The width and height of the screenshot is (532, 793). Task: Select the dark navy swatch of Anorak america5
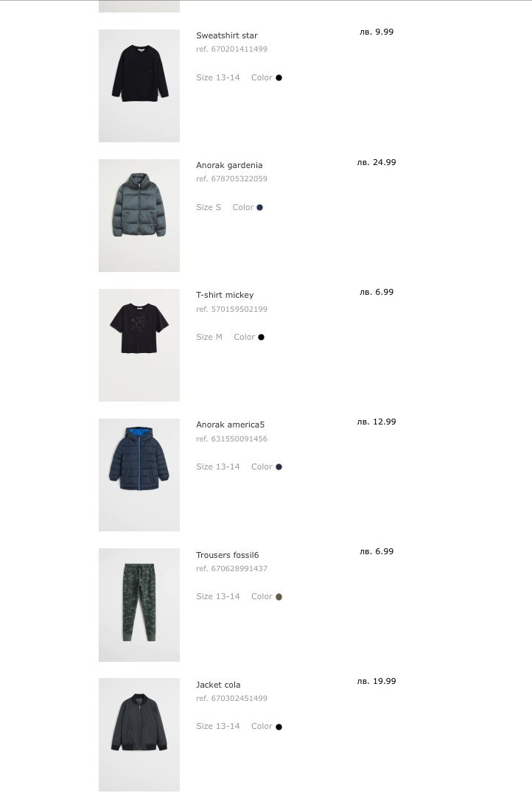[x=279, y=467]
